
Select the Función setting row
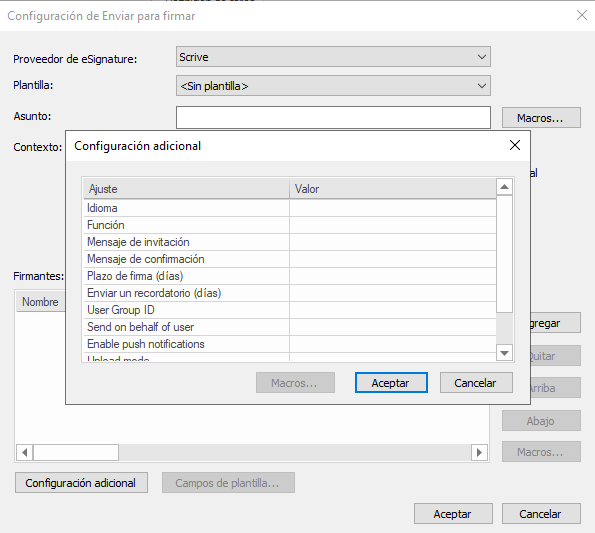[290, 225]
